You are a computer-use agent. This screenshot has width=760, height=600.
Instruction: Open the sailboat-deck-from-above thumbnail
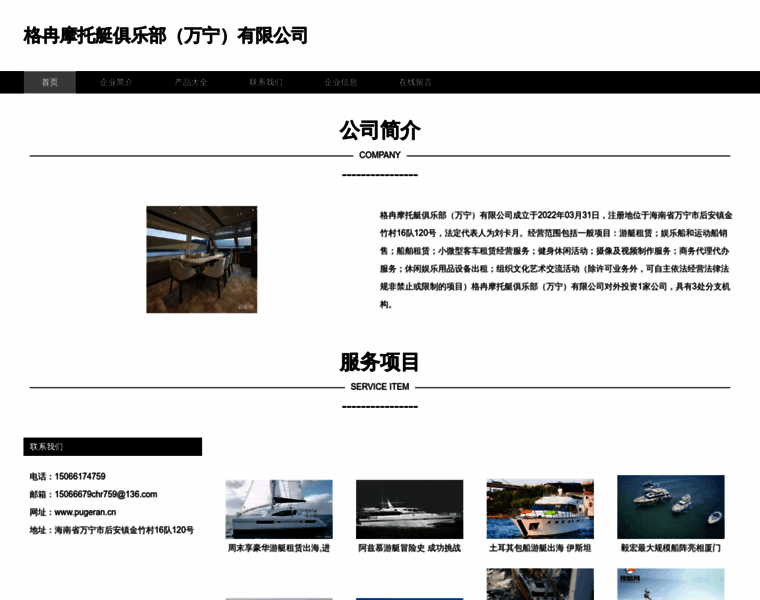(x=540, y=584)
